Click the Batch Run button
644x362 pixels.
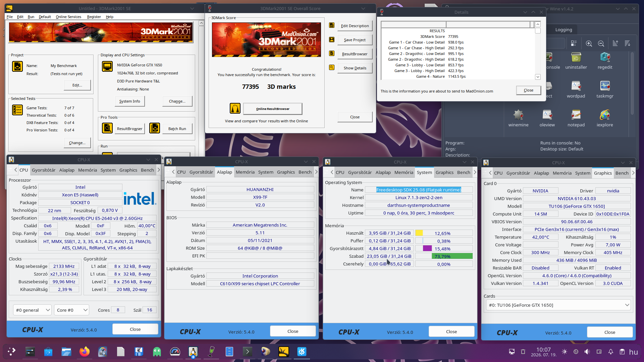click(177, 129)
